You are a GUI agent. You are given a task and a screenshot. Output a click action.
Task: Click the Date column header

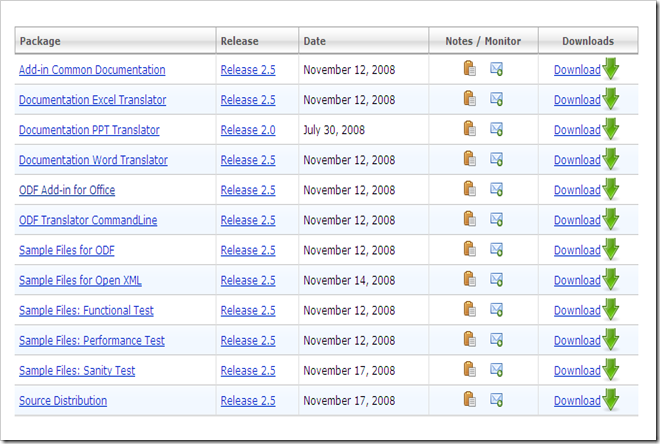point(364,41)
